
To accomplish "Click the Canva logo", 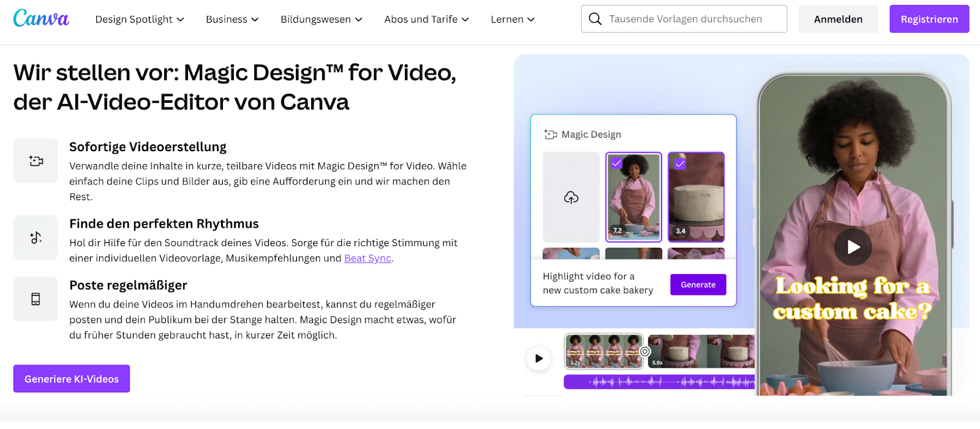I will [41, 18].
